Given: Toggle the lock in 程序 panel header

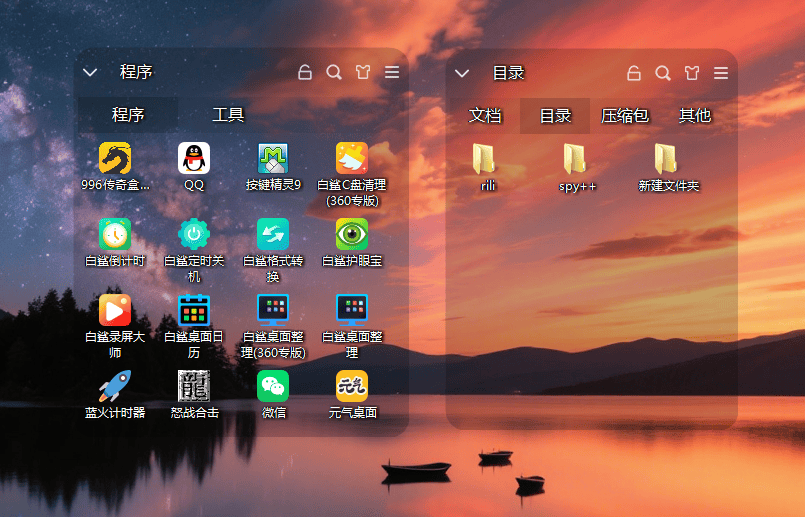Looking at the screenshot, I should [305, 72].
